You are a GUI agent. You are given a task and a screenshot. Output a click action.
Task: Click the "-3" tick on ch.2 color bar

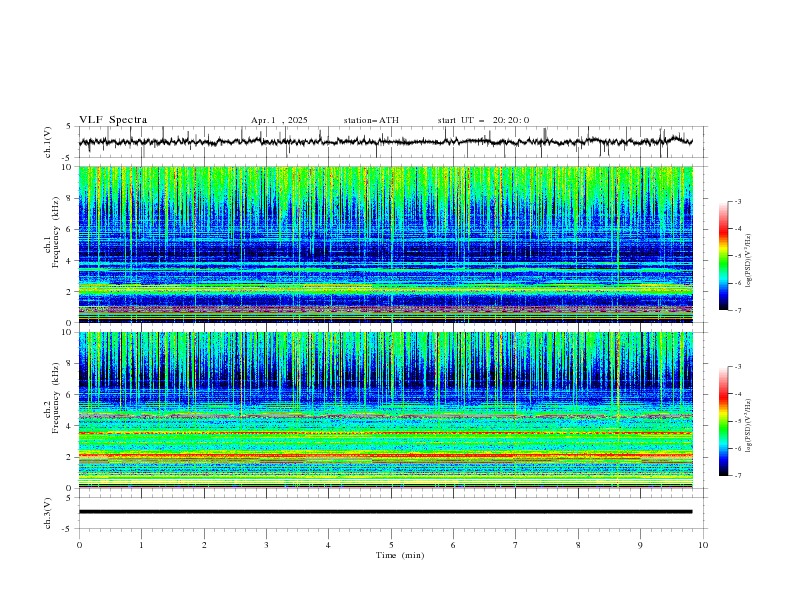click(737, 367)
